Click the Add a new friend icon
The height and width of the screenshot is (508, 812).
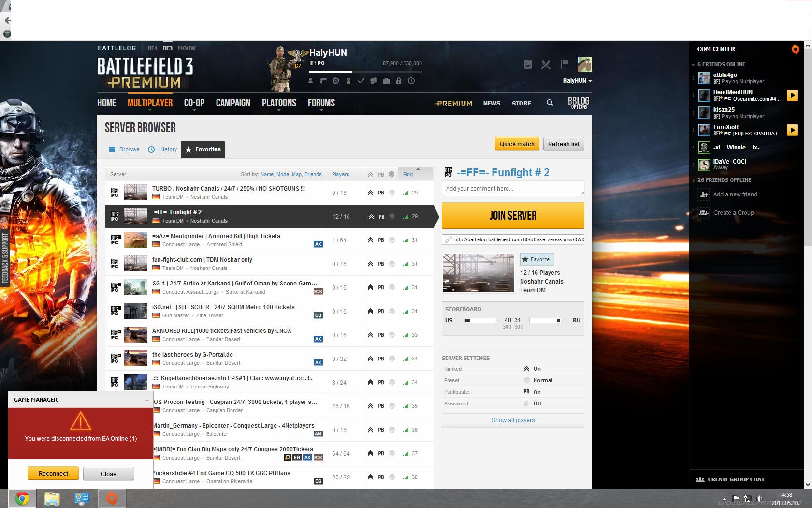[703, 194]
